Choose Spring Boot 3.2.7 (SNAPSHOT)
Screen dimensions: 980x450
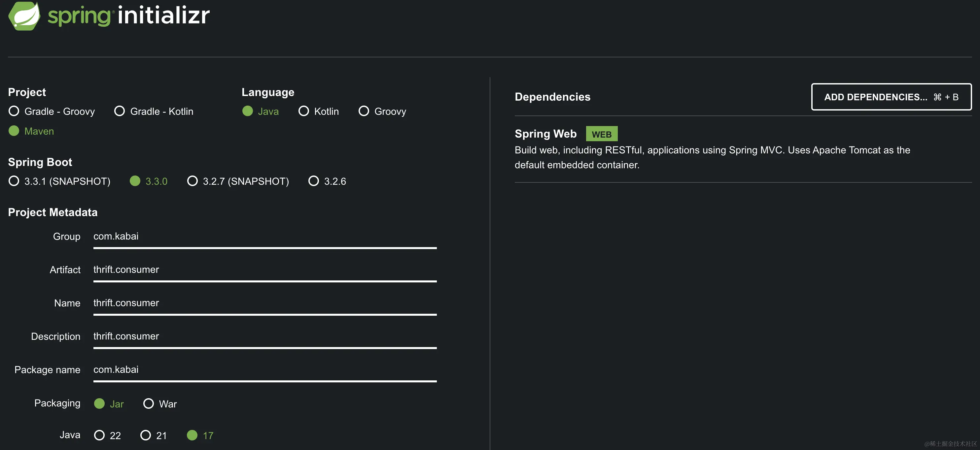pyautogui.click(x=192, y=181)
